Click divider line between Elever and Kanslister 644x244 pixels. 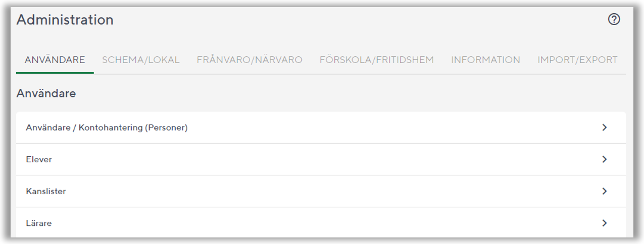[x=321, y=175]
